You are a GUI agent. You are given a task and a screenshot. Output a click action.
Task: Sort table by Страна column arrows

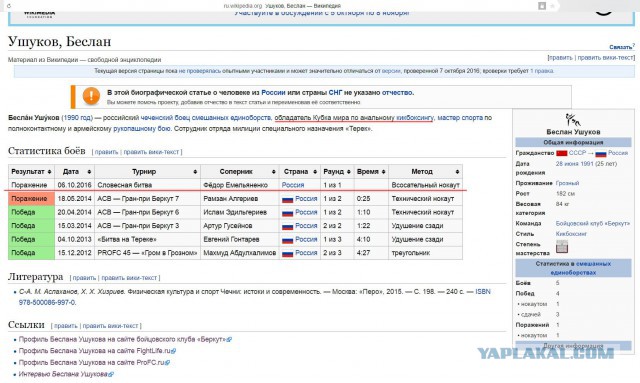pos(315,172)
